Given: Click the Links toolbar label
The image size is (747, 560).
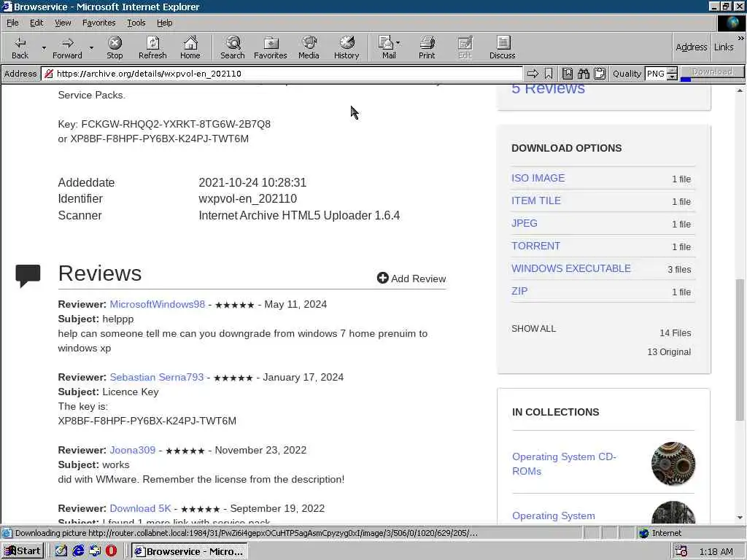Looking at the screenshot, I should pyautogui.click(x=724, y=47).
